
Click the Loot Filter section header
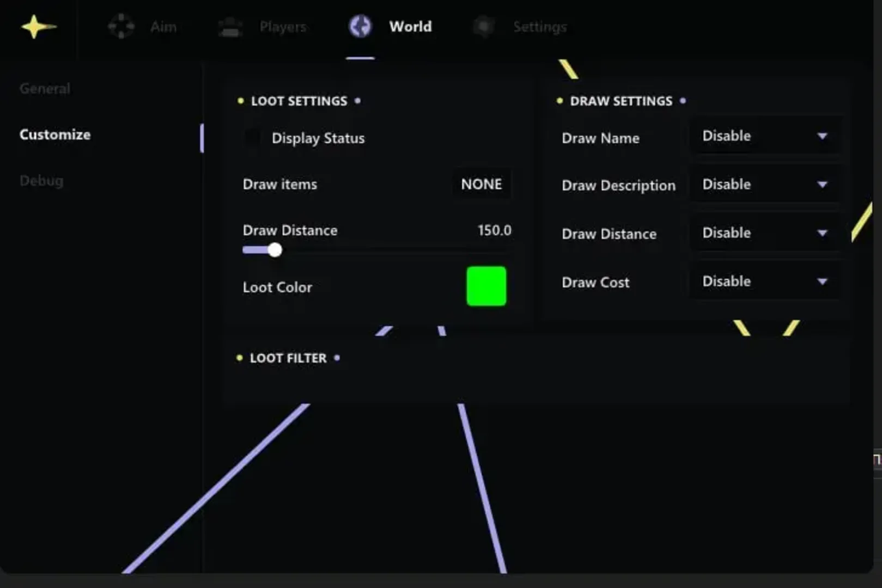[x=288, y=358]
